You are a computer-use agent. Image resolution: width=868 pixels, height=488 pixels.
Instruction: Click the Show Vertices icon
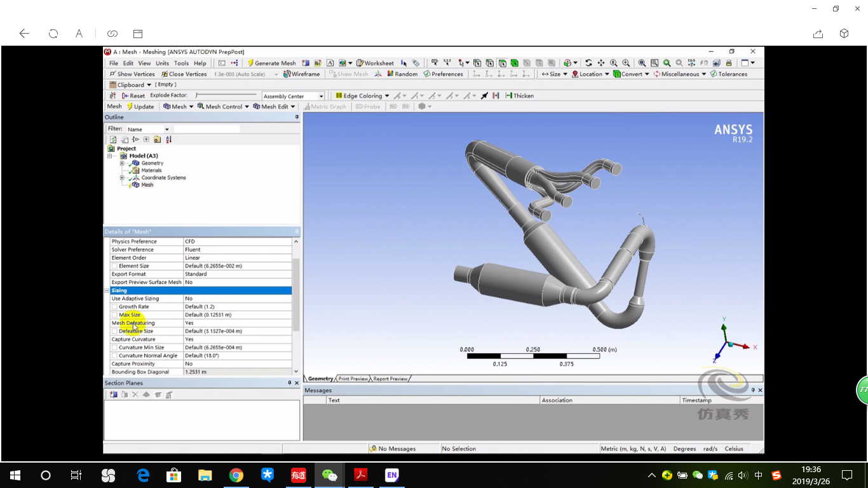click(x=132, y=74)
